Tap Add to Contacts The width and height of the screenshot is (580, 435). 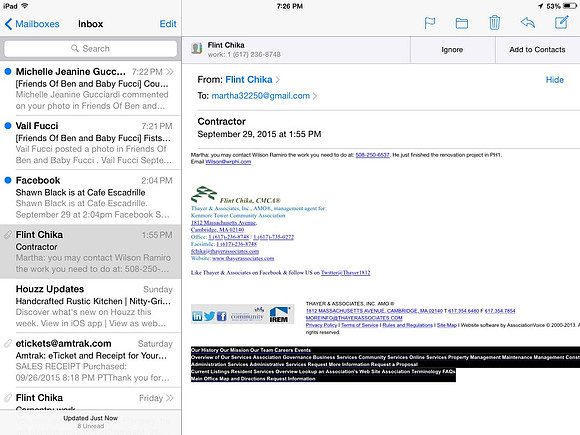coord(537,50)
